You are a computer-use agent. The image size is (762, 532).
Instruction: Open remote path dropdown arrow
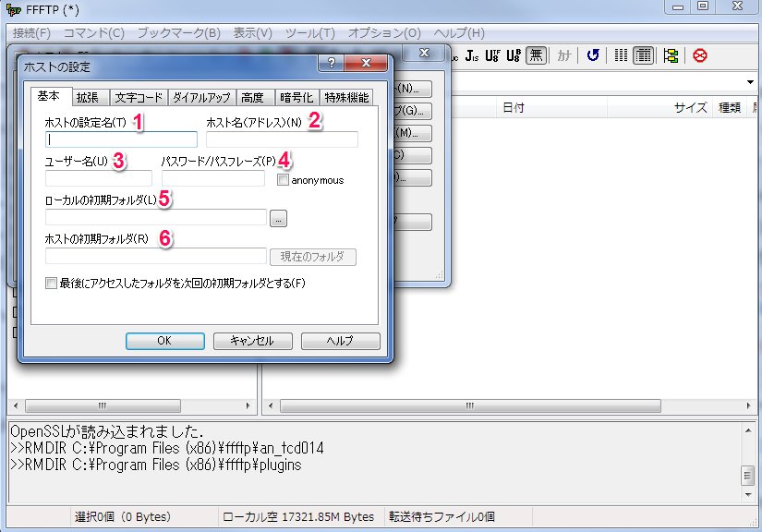(x=750, y=82)
